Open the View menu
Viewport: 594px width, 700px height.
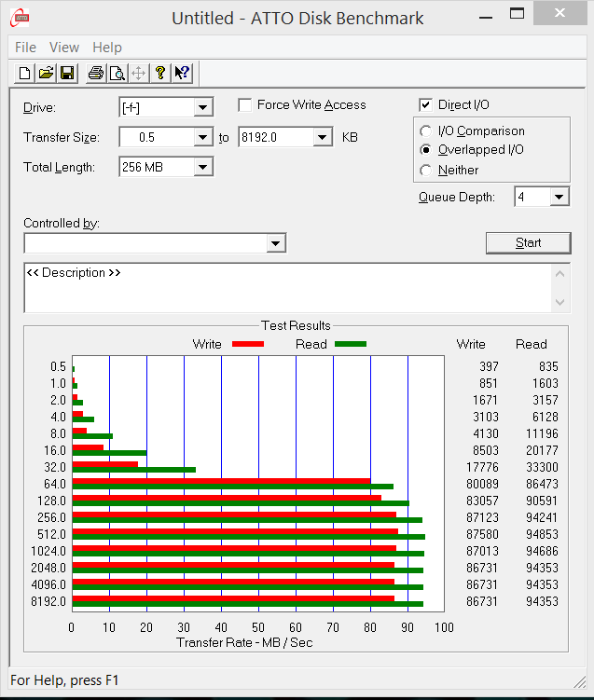coord(64,48)
